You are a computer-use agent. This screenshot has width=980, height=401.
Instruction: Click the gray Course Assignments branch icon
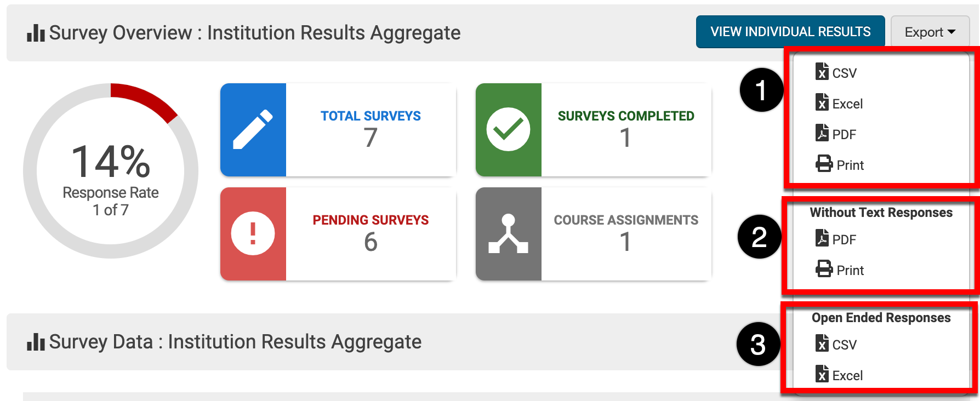pos(508,234)
